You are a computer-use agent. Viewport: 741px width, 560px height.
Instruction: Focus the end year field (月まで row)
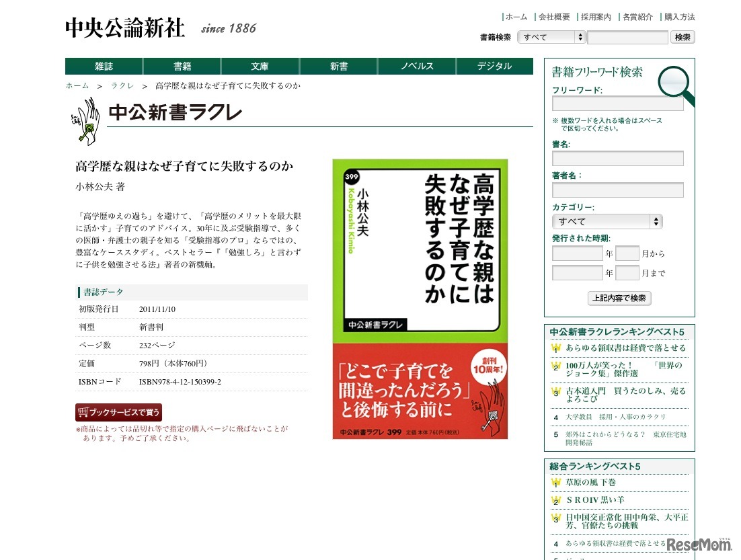[x=578, y=273]
